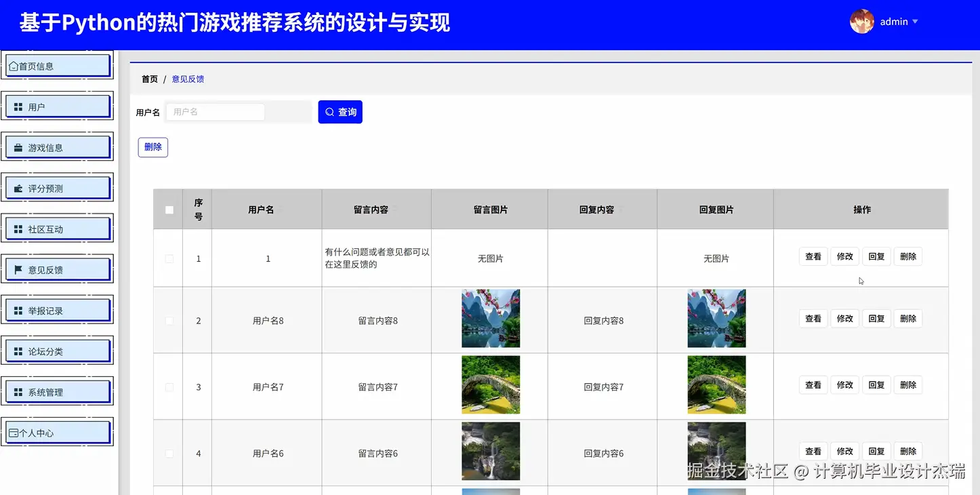Open 意见反馈 sidebar menu
Viewport: 980px width, 495px height.
pos(58,269)
